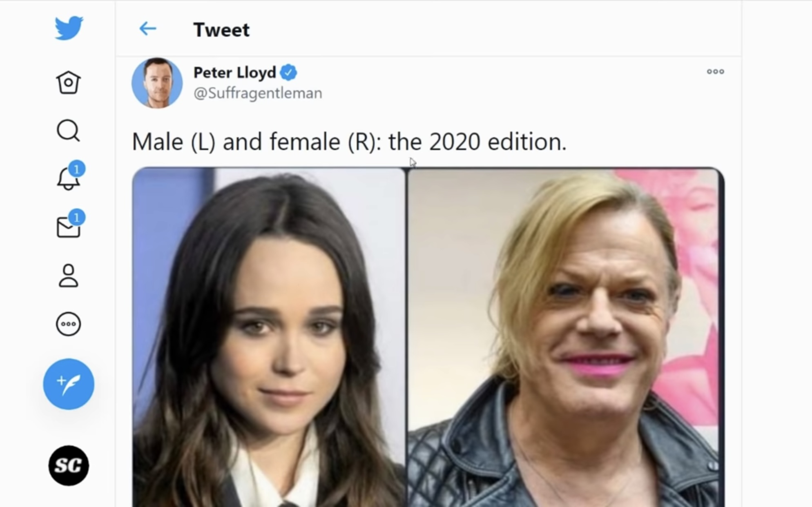Open Peter Lloyd's profile picture
Viewport: 812px width, 507px height.
(x=157, y=83)
